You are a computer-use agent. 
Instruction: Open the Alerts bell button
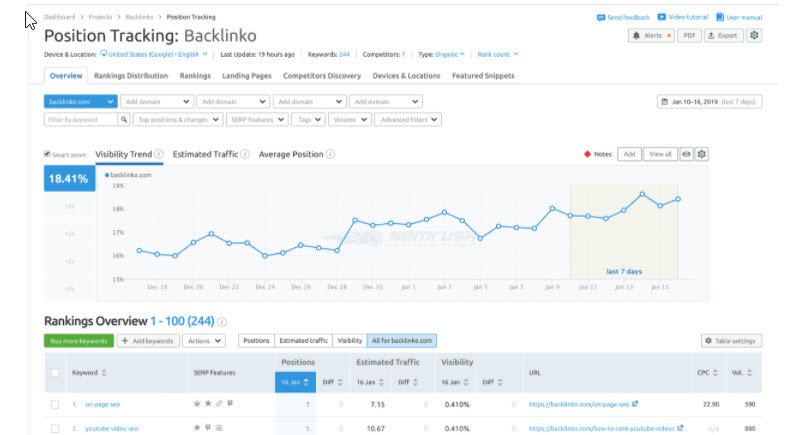[x=651, y=35]
